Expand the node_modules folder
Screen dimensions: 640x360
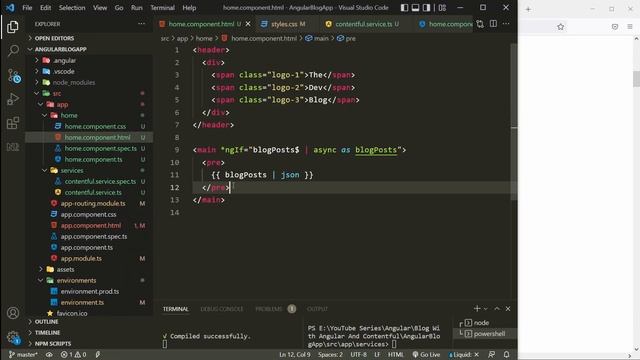(73, 82)
